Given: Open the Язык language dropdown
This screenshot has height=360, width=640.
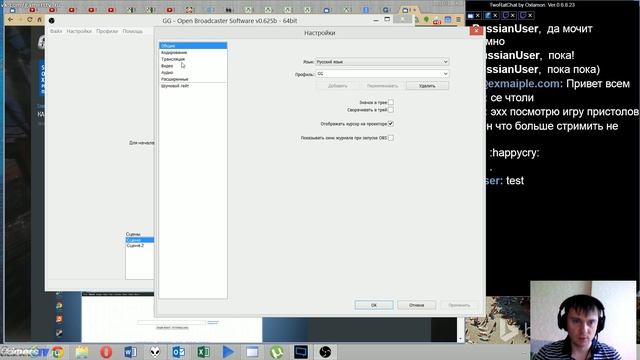Looking at the screenshot, I should (382, 62).
